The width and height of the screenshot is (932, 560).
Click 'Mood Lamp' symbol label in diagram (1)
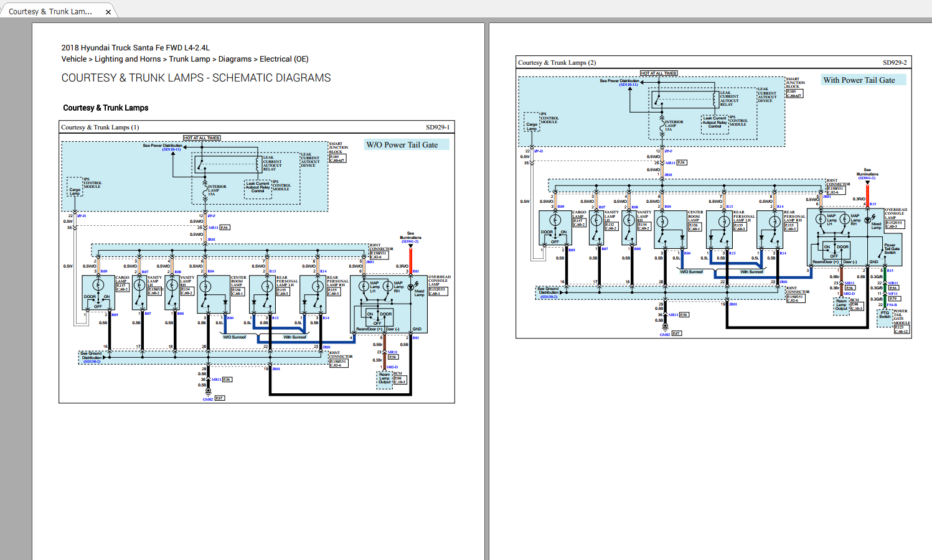419,293
